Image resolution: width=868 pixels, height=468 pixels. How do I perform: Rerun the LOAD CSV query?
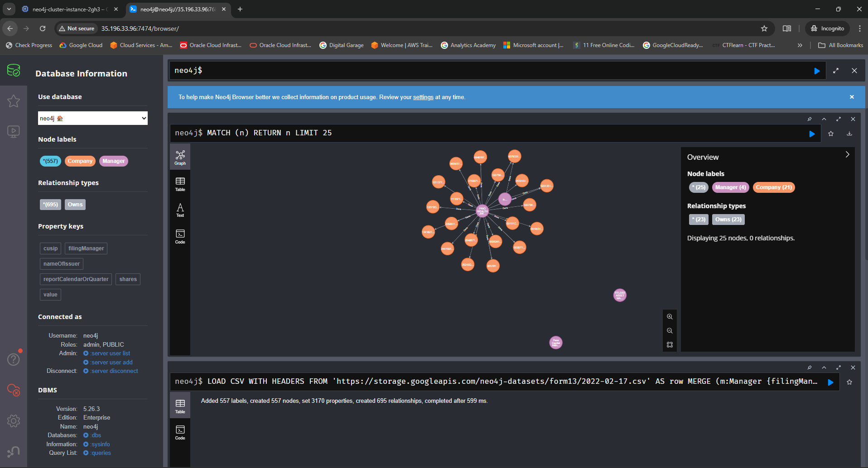click(x=830, y=382)
